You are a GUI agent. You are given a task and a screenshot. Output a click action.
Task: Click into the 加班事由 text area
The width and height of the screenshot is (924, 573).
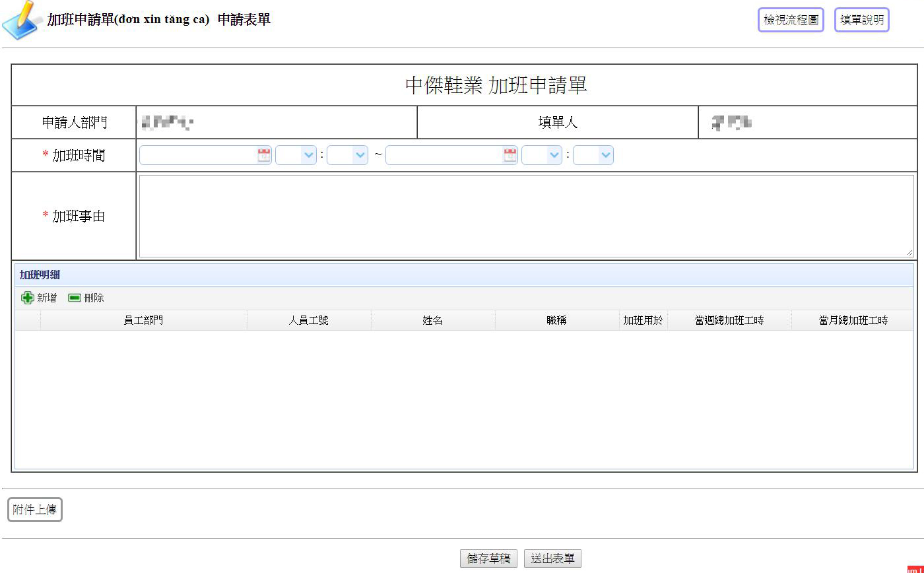(x=525, y=216)
